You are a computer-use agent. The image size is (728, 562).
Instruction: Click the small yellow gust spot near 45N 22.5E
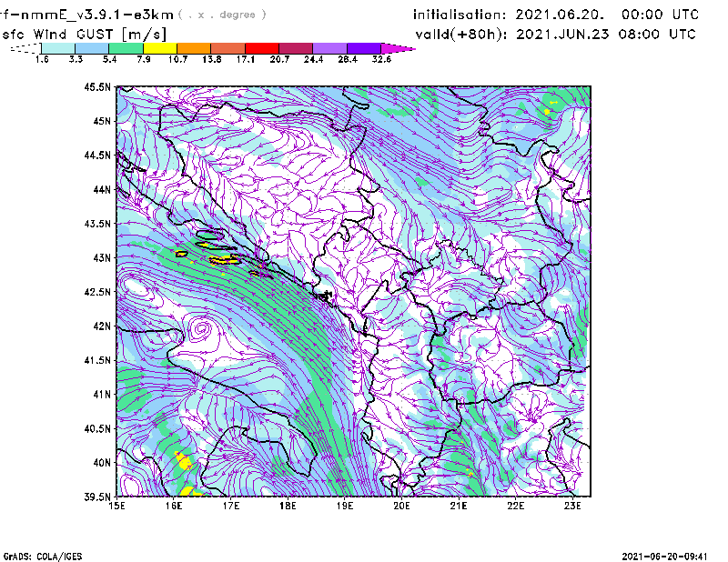tap(547, 112)
